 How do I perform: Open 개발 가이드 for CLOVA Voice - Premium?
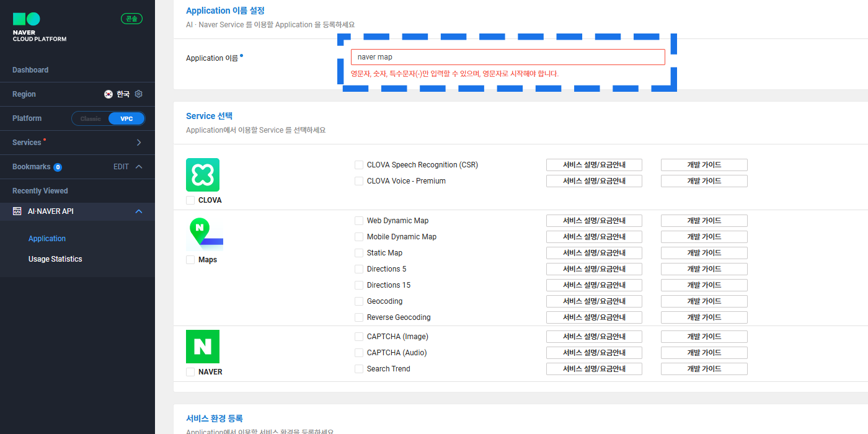tap(704, 181)
